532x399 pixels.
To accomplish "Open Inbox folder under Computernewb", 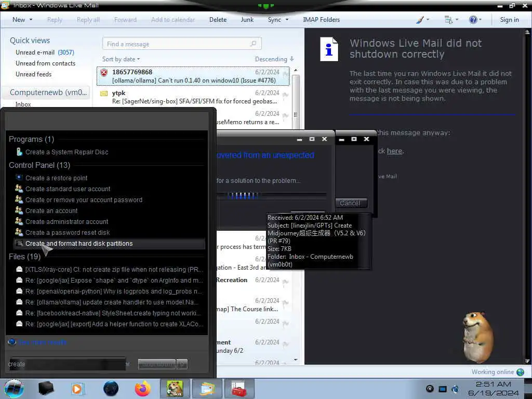I will click(x=23, y=104).
